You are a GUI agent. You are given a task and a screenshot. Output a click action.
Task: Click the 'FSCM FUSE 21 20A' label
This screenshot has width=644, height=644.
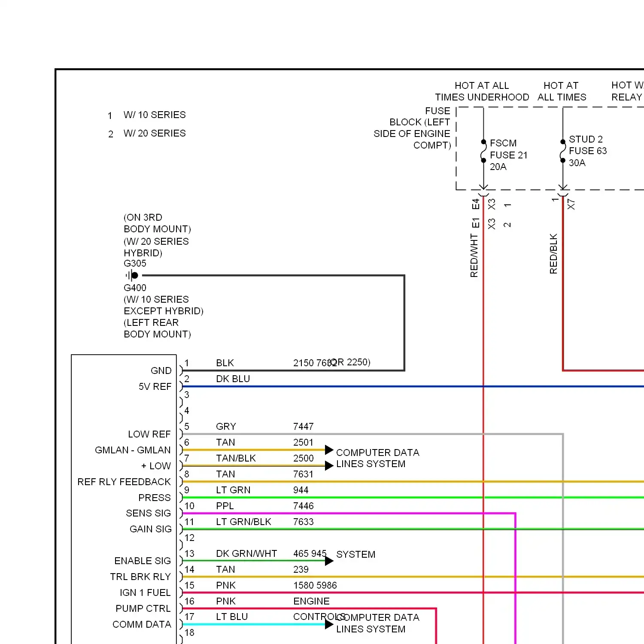tap(509, 155)
